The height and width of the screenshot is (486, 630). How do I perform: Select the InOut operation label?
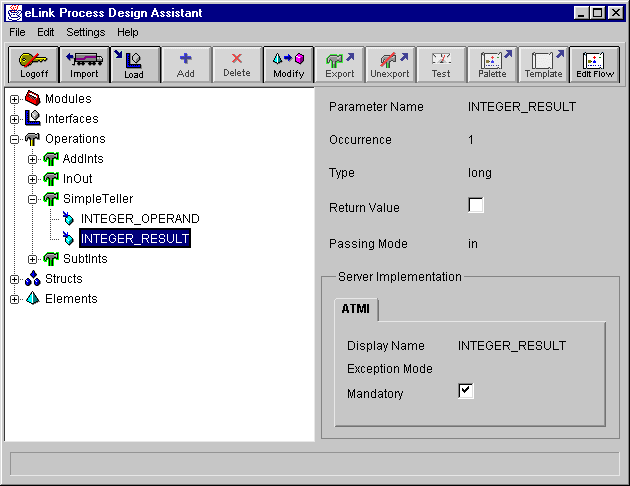tap(78, 178)
